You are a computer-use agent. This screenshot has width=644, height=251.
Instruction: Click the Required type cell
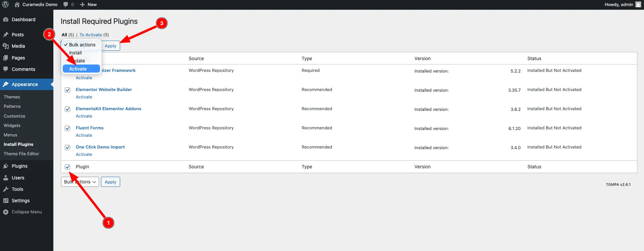click(x=311, y=71)
